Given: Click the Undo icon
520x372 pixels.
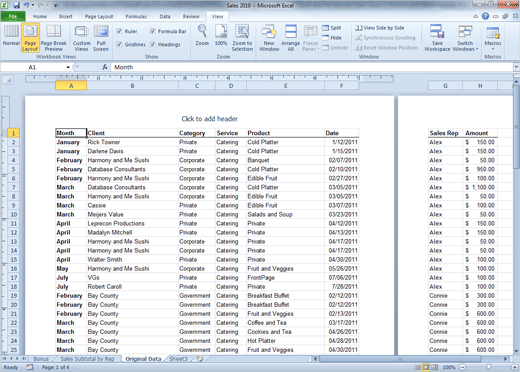Looking at the screenshot, I should (x=26, y=5).
